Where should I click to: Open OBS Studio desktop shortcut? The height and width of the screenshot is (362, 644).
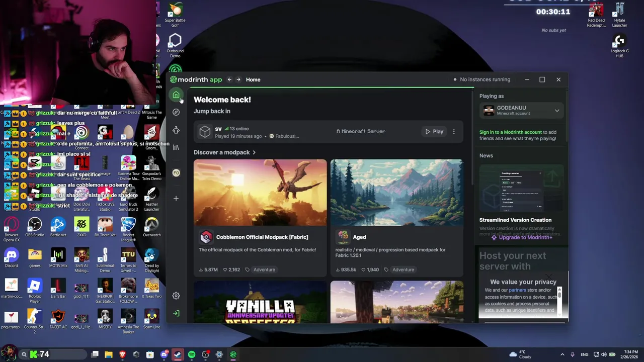coord(35,227)
